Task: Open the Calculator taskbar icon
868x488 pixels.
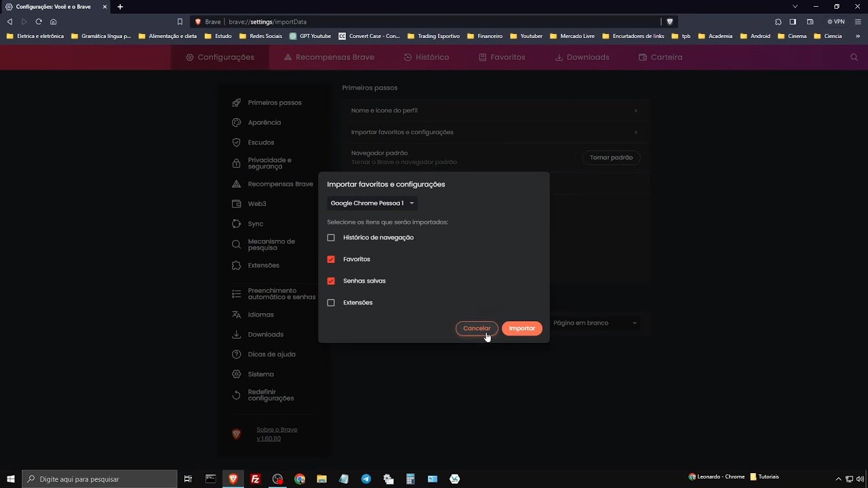Action: (410, 479)
